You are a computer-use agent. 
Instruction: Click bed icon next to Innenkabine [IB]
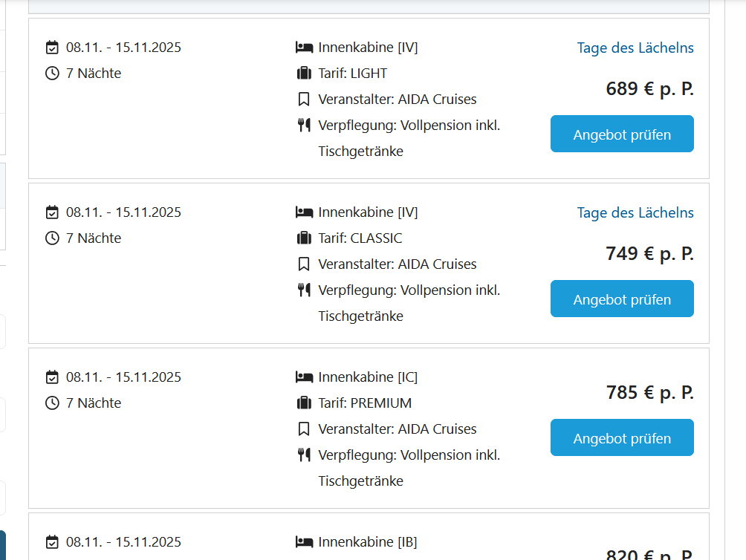click(304, 542)
